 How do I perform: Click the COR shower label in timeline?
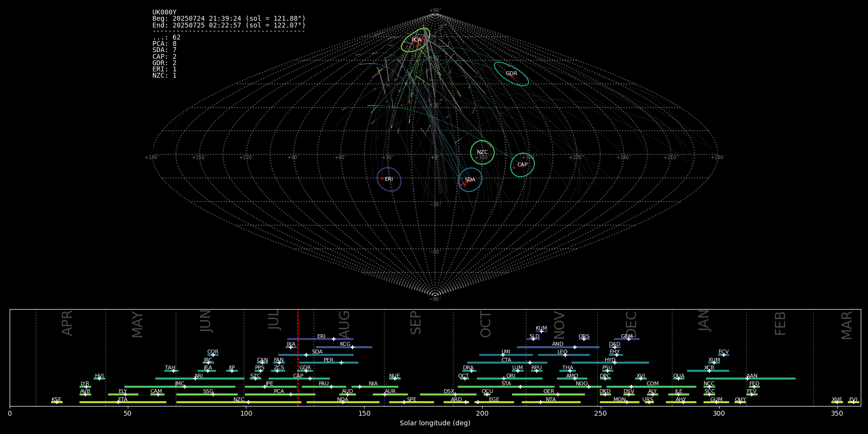213,352
